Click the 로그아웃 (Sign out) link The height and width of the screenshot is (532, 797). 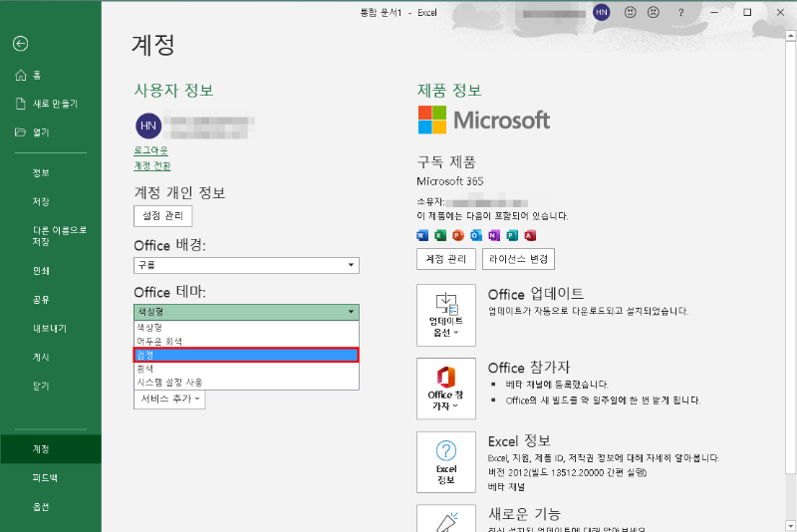point(150,150)
